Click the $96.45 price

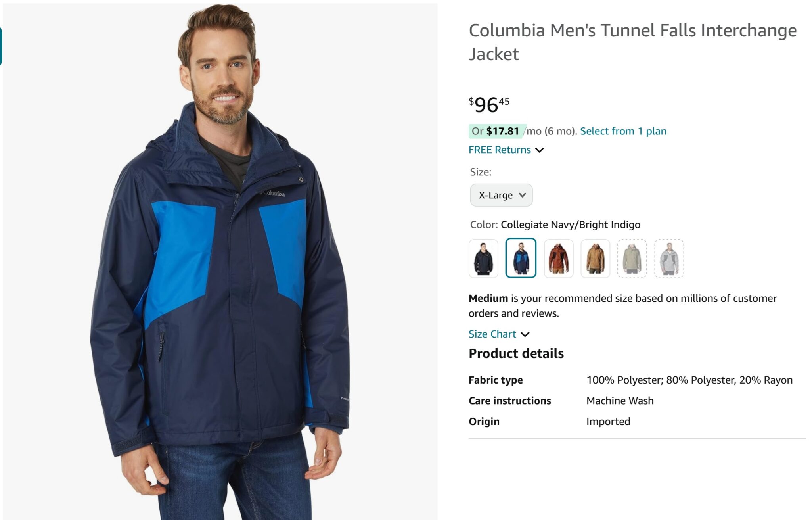point(489,105)
